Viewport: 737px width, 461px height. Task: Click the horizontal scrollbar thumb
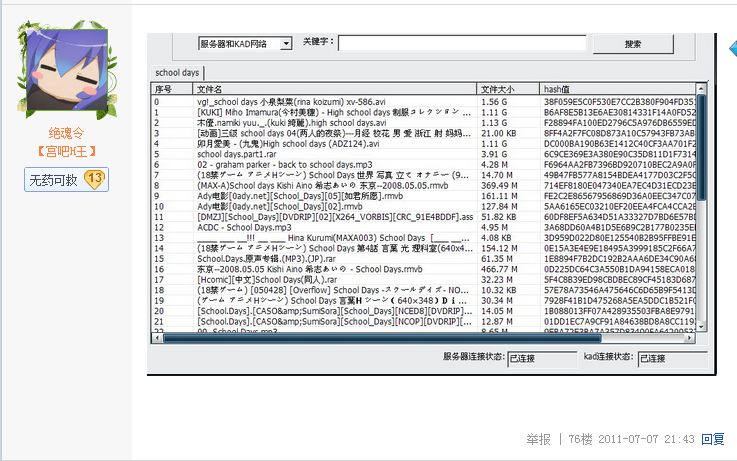[382, 337]
